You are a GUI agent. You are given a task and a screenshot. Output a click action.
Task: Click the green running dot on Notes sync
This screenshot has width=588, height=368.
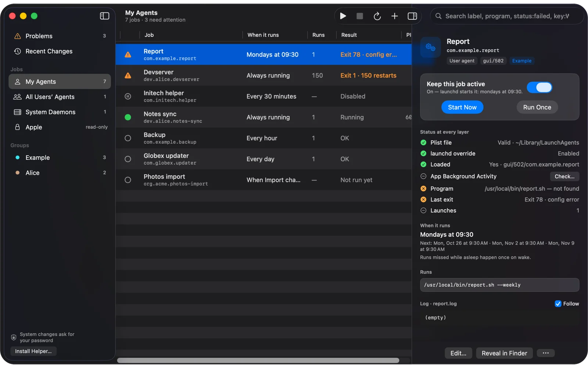point(128,117)
